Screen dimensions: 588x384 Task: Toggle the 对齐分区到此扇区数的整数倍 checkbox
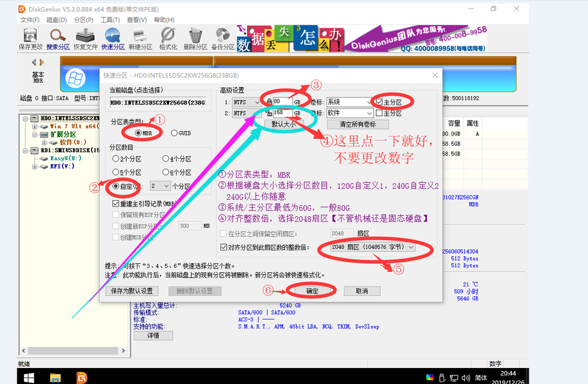[224, 247]
